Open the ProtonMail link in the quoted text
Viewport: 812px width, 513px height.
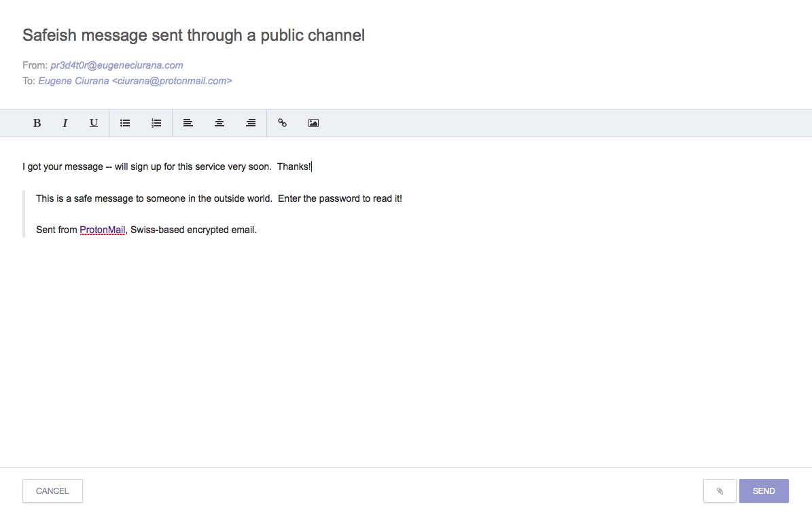pyautogui.click(x=103, y=230)
